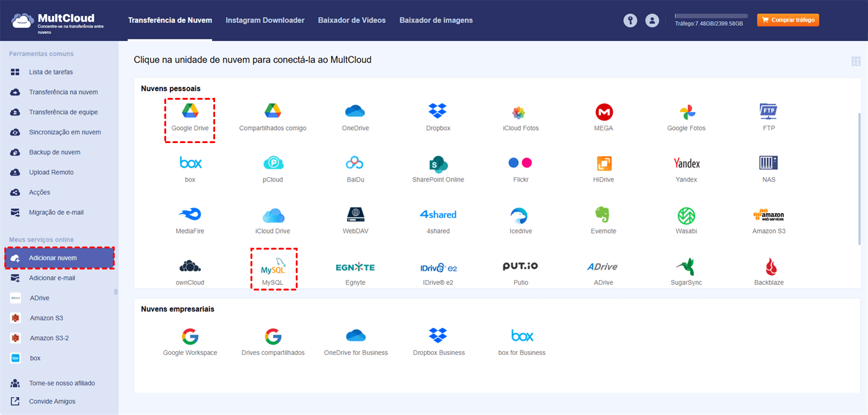Add the Flickr account
The width and height of the screenshot is (868, 415).
tap(520, 163)
